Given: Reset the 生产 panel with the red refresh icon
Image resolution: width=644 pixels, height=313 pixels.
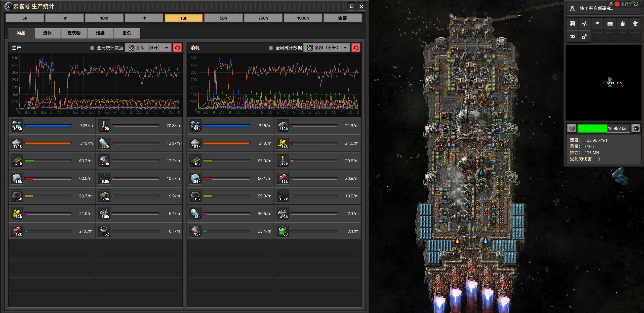Looking at the screenshot, I should pos(177,48).
